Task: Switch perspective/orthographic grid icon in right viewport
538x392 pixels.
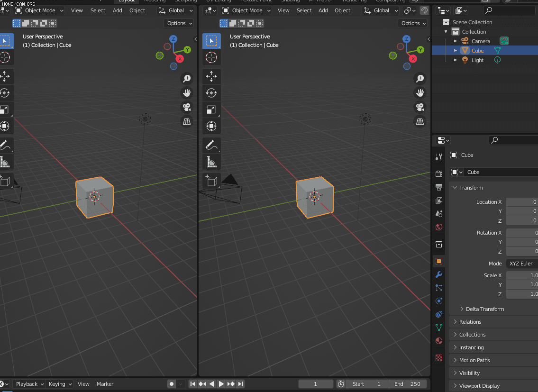Action: pos(420,122)
